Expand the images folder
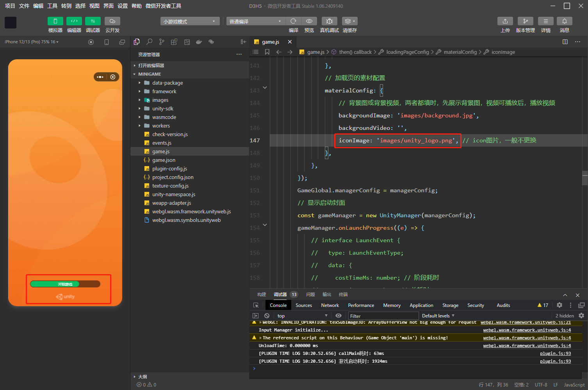Screen dimensions: 588x390 pos(160,100)
